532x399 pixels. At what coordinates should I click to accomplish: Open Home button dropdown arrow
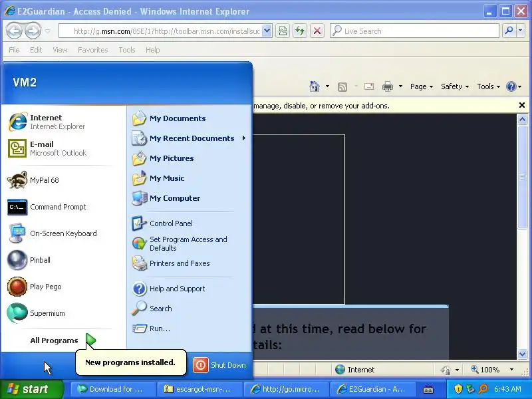click(327, 86)
